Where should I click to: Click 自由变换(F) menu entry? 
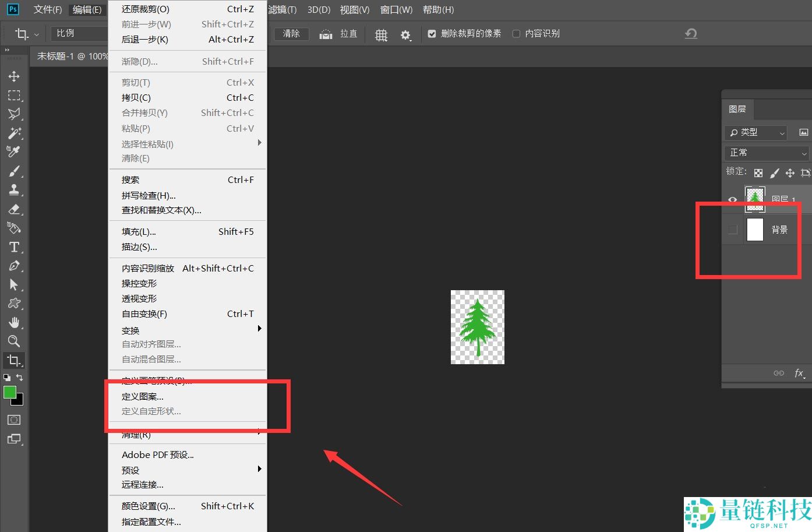click(144, 314)
